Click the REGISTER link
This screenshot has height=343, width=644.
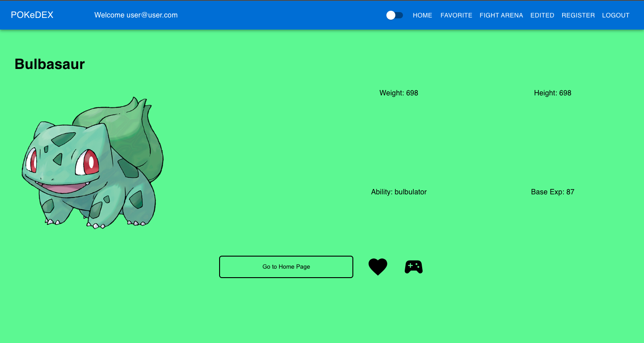click(578, 15)
